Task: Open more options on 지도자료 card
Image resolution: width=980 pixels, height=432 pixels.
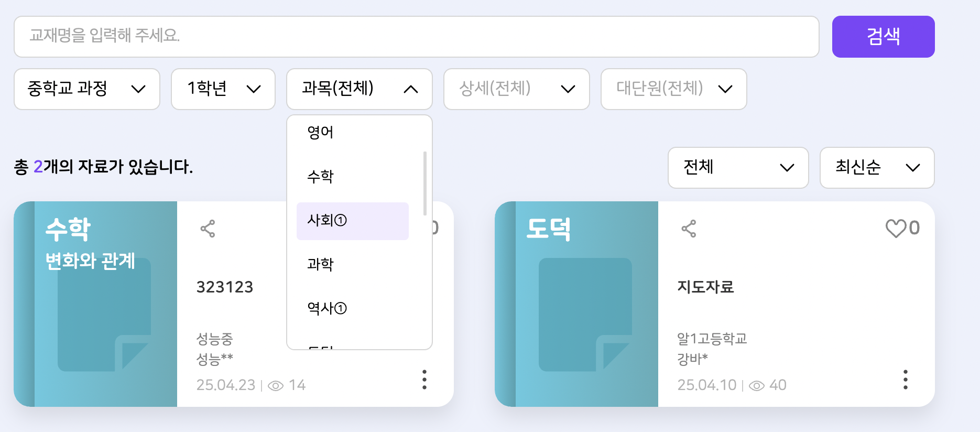Action: pos(906,380)
